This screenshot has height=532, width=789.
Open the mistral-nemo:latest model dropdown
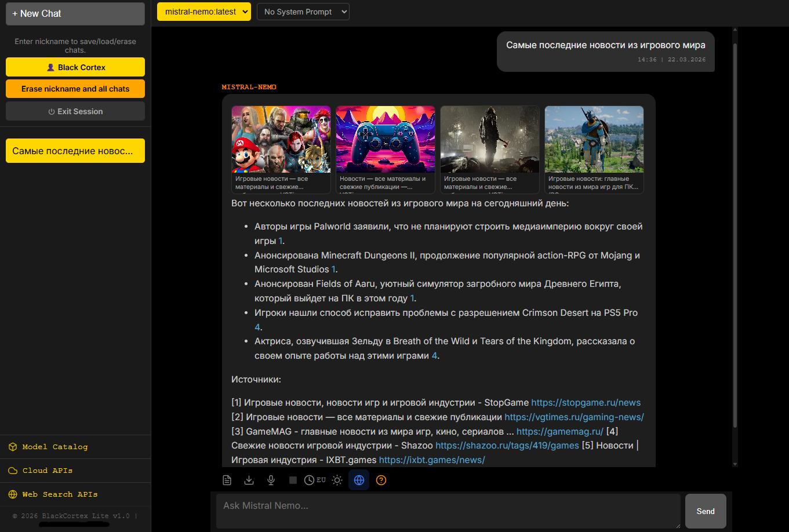pos(204,12)
